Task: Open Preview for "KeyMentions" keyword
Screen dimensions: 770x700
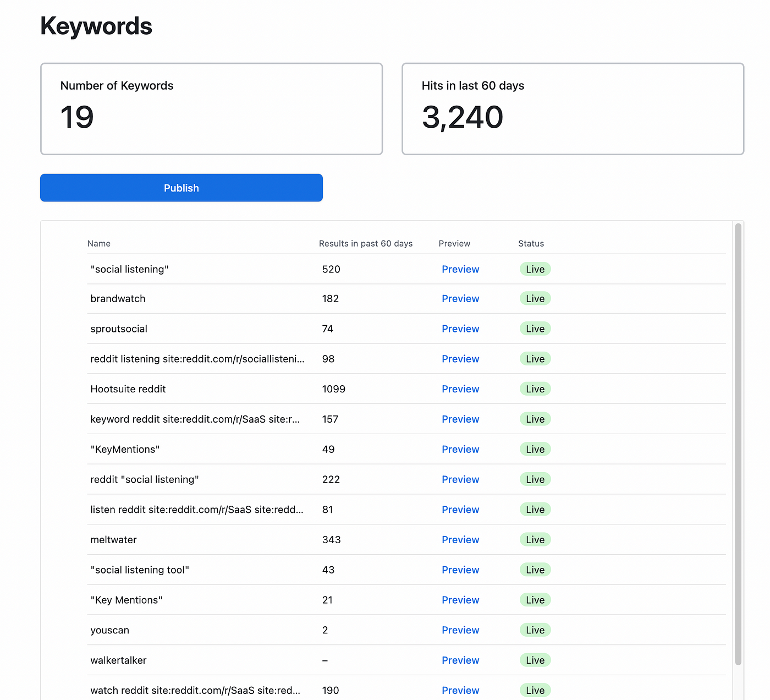Action: 460,449
